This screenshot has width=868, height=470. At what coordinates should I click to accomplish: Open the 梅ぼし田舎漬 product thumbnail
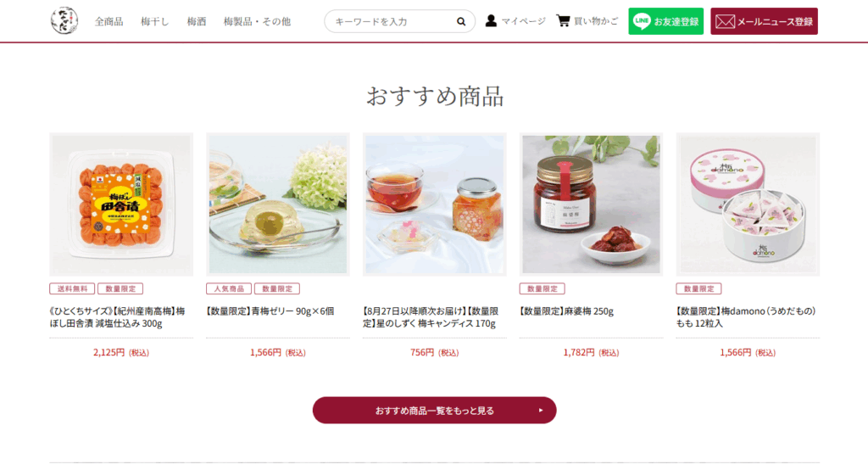(121, 204)
